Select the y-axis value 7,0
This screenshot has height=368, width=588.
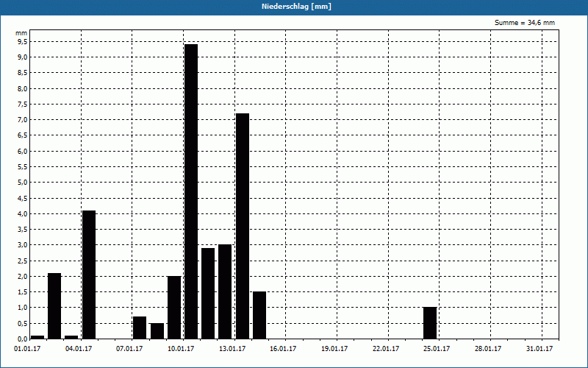coord(22,120)
